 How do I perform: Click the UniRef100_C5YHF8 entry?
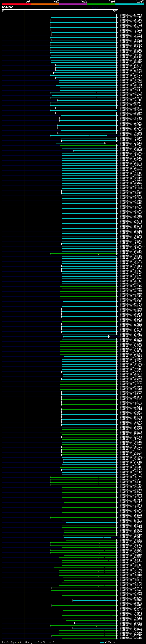click(x=131, y=72)
